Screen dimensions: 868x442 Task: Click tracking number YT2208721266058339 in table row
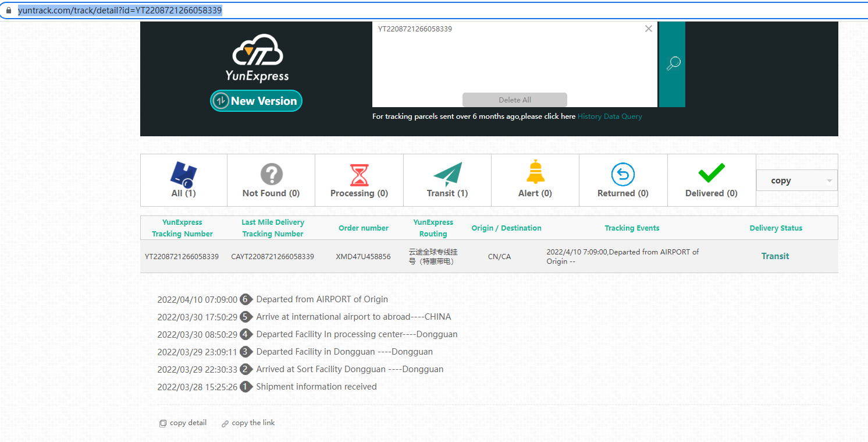pyautogui.click(x=182, y=257)
